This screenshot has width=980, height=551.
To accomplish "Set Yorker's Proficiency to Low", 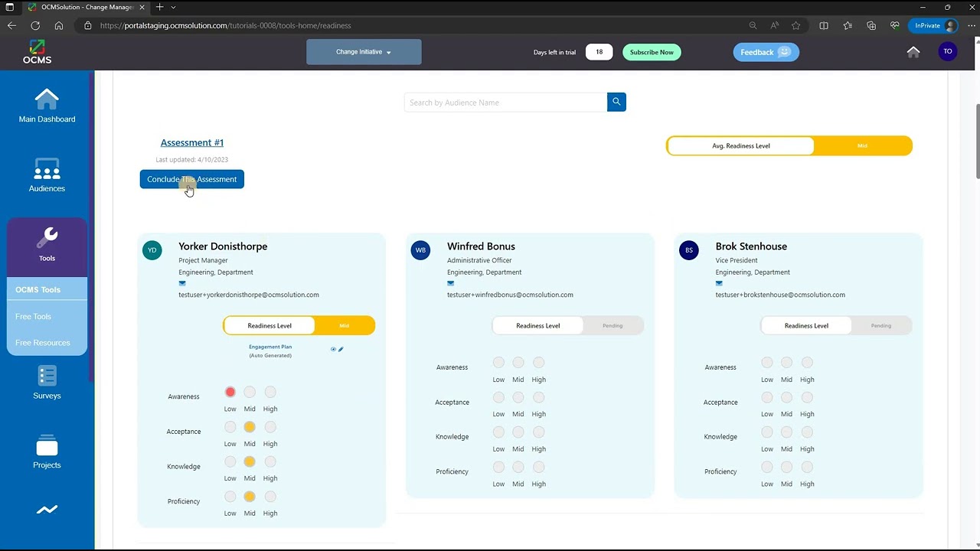I will click(230, 497).
